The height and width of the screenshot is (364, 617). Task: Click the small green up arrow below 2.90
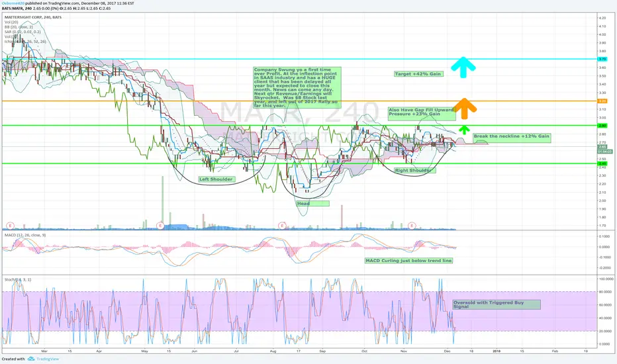(464, 130)
